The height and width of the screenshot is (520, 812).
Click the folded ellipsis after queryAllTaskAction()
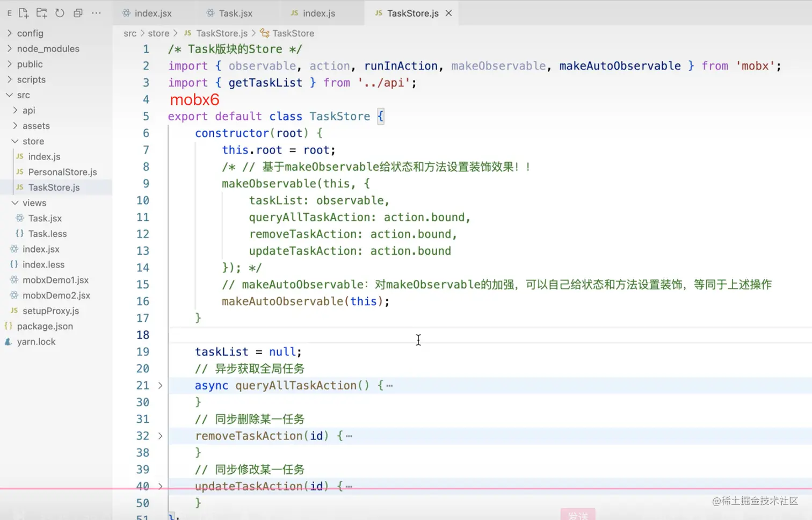pyautogui.click(x=389, y=386)
